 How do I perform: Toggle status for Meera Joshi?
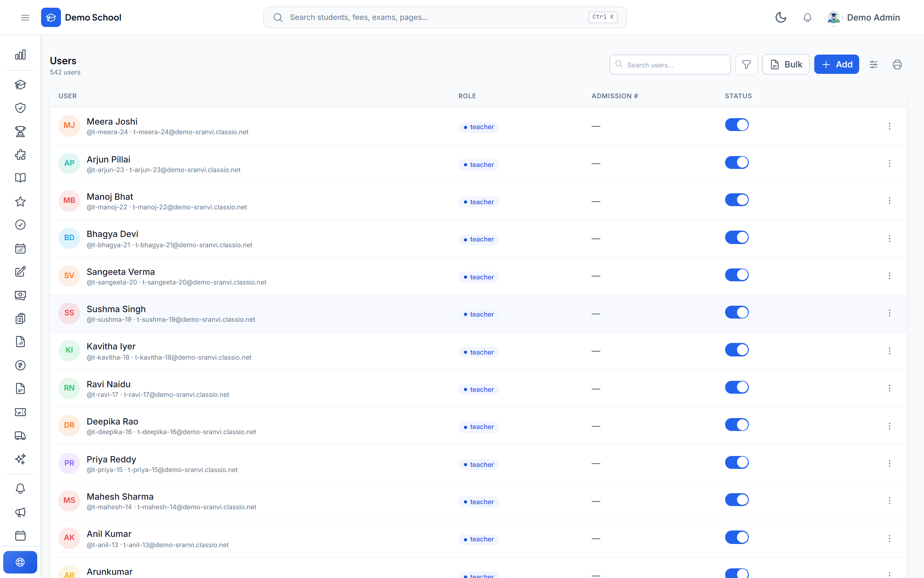[737, 125]
